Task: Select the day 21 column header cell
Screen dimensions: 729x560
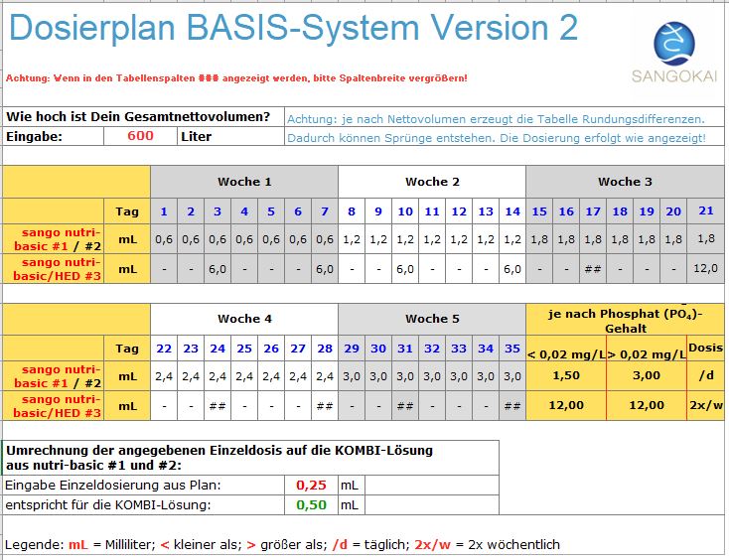Action: pos(706,210)
